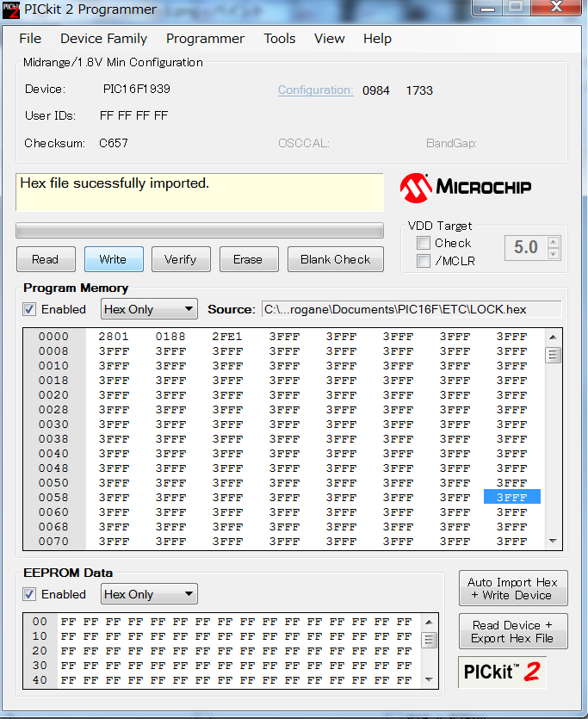
Task: Click EEPROM Data scrollbar thumb
Action: (429, 639)
